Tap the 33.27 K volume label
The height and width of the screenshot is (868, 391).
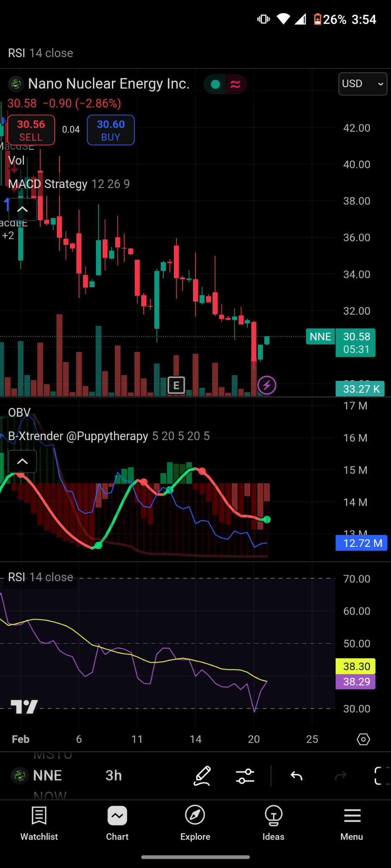pos(360,389)
